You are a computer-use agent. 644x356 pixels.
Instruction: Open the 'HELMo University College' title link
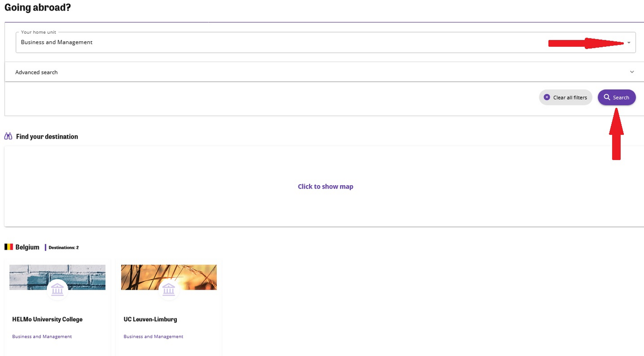coord(47,319)
